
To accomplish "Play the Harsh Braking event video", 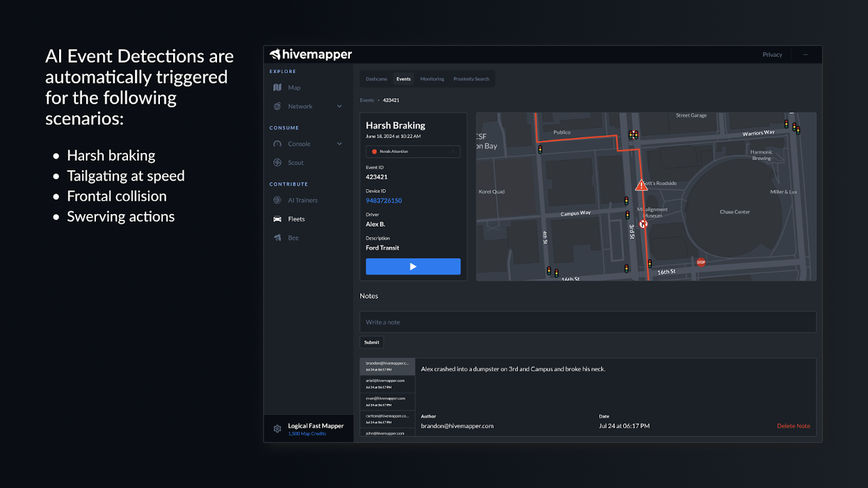I will coord(413,266).
